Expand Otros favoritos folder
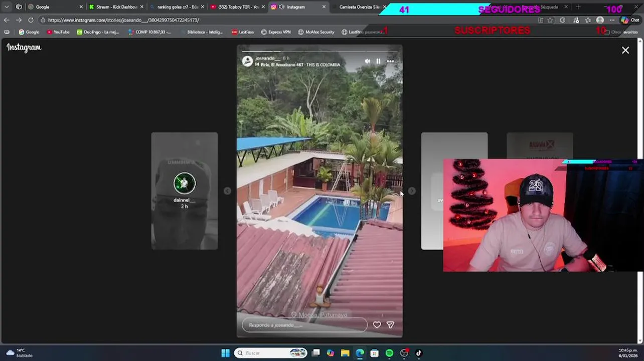Screen dimensions: 644x361 point(621,32)
